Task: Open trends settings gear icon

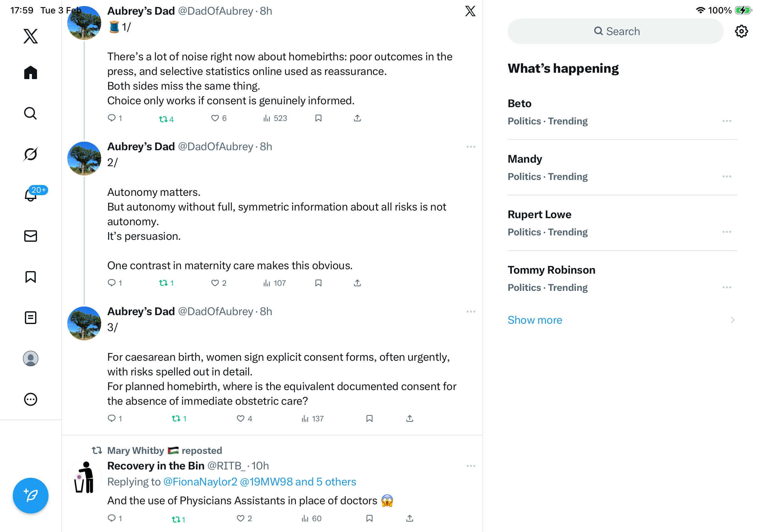Action: (x=741, y=32)
